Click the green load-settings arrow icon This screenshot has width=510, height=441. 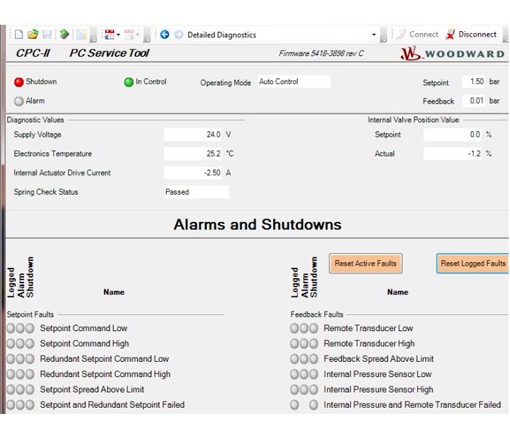tap(64, 34)
